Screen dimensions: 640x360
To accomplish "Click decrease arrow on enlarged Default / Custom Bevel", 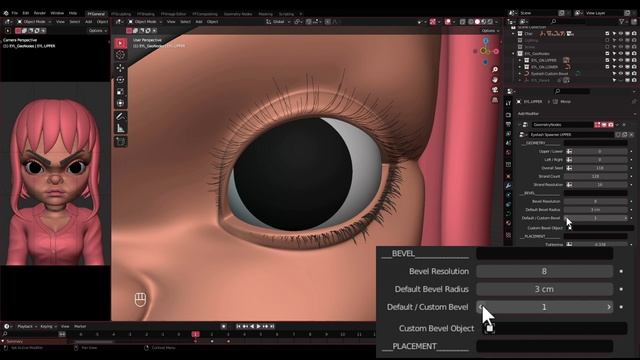I will pos(481,307).
